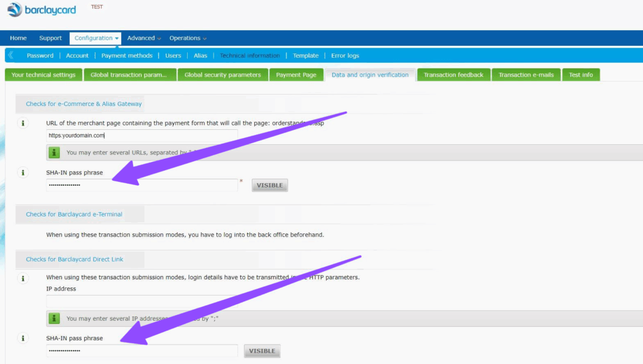Click the back chevron in the submenu bar
The image size is (643, 364).
point(11,55)
